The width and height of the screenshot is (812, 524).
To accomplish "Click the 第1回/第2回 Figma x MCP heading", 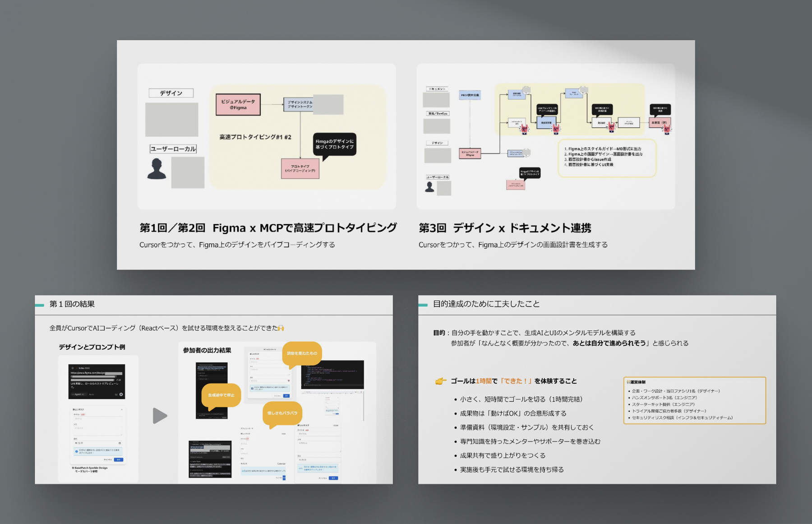I will click(x=268, y=228).
